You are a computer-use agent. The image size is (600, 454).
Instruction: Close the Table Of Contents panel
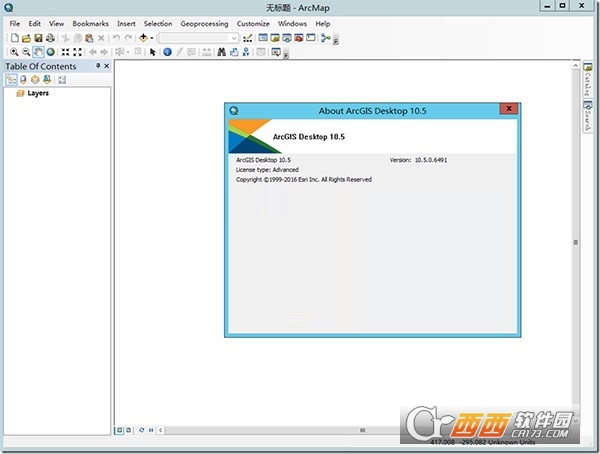(107, 66)
